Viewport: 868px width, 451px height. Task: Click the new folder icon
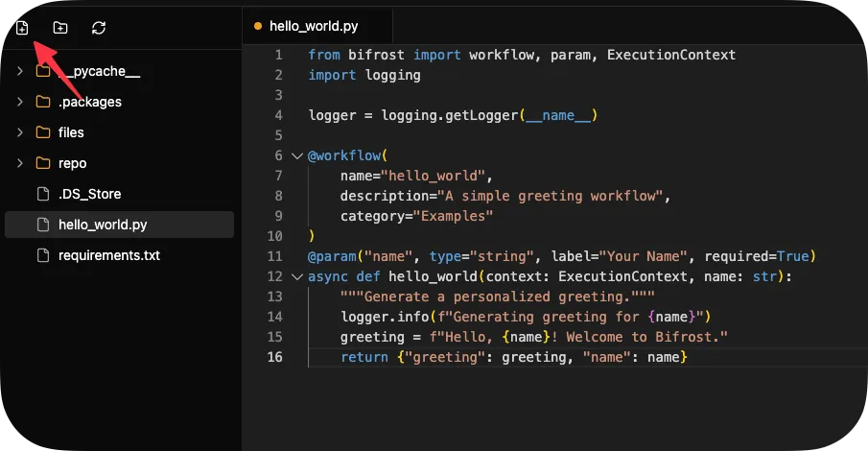[60, 28]
